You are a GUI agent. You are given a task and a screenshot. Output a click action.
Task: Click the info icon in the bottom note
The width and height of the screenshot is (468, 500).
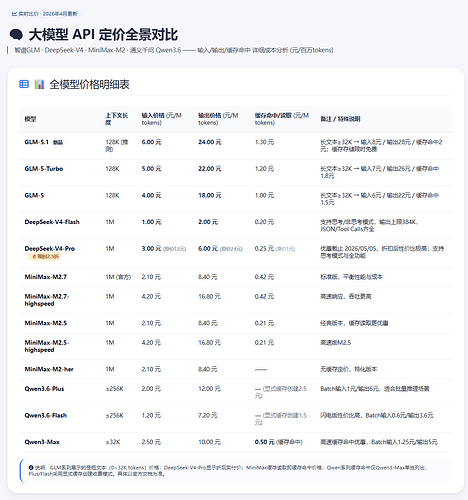coord(31,468)
